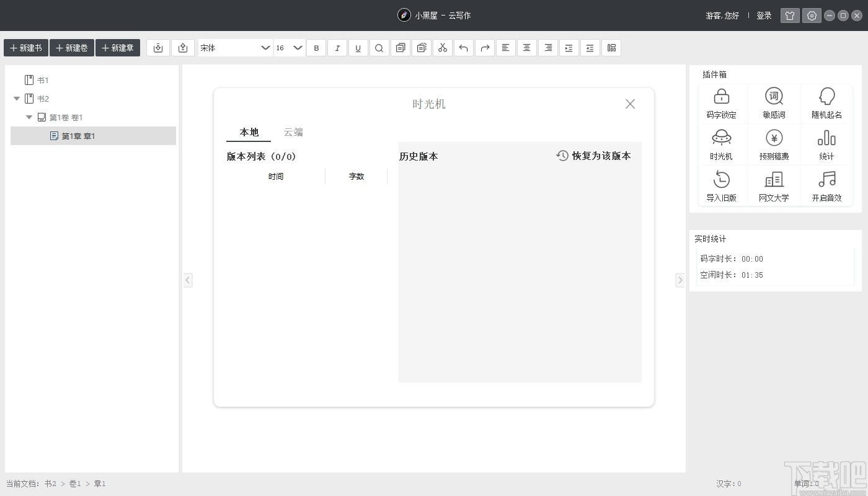The height and width of the screenshot is (496, 868).
Task: Open the 随机起名 plugin
Action: [827, 103]
